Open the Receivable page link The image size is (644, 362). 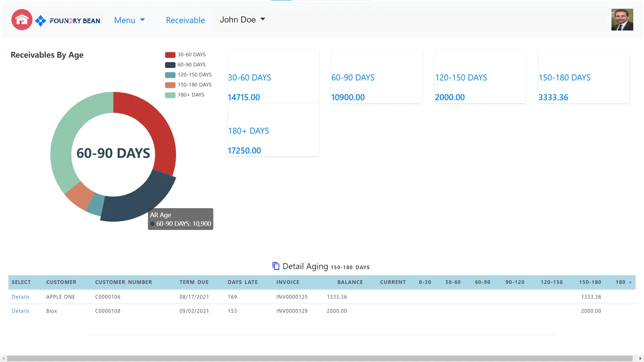185,20
